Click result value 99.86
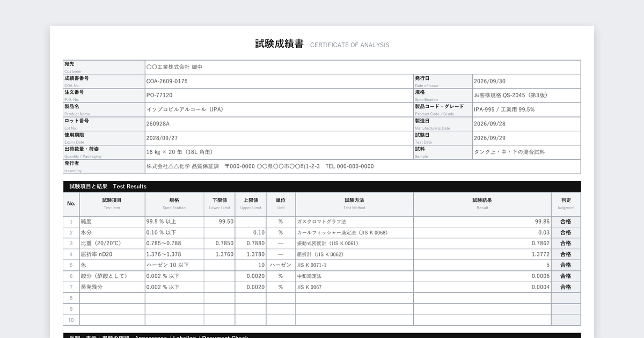The width and height of the screenshot is (644, 338). [482, 222]
